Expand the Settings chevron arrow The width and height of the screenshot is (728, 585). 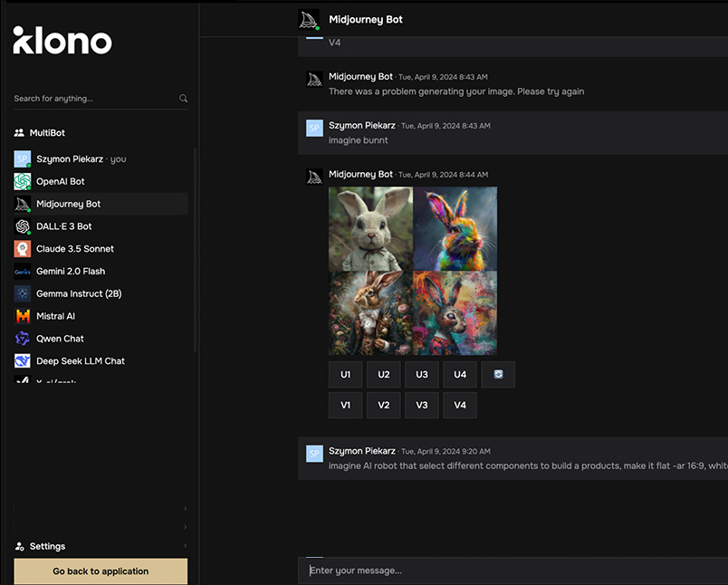(185, 545)
